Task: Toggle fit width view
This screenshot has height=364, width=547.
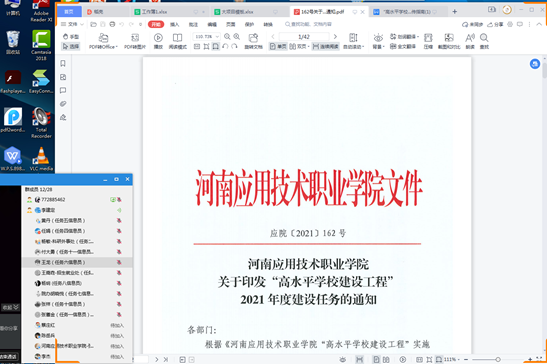Action: coord(216,46)
